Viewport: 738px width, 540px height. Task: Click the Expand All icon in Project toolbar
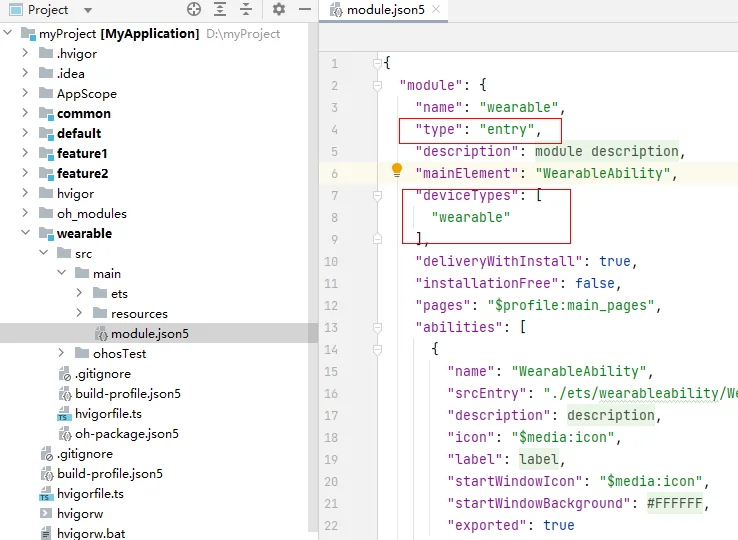[220, 9]
